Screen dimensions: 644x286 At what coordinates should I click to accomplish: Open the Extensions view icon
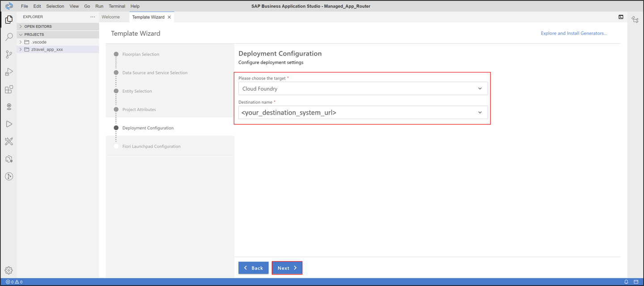pyautogui.click(x=8, y=89)
